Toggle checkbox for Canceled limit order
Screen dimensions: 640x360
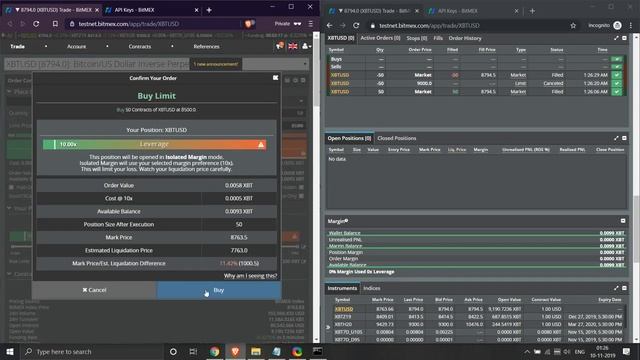pyautogui.click(x=617, y=83)
